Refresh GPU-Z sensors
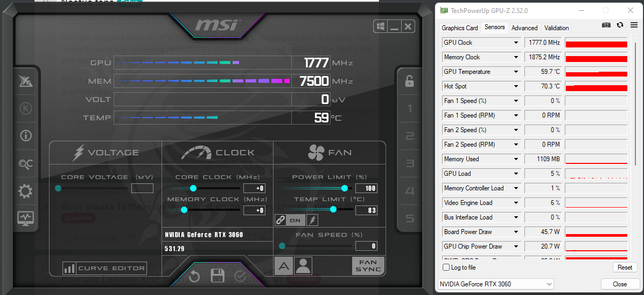This screenshot has height=295, width=644. pyautogui.click(x=620, y=25)
